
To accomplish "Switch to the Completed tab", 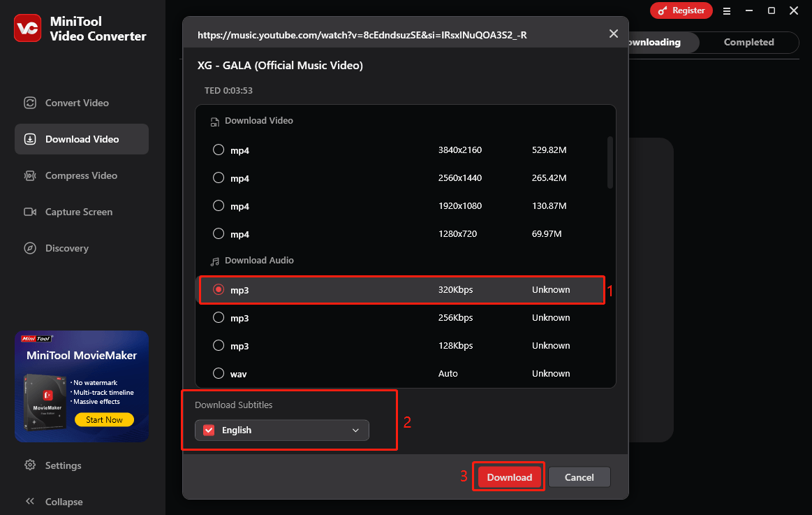I will pos(748,43).
